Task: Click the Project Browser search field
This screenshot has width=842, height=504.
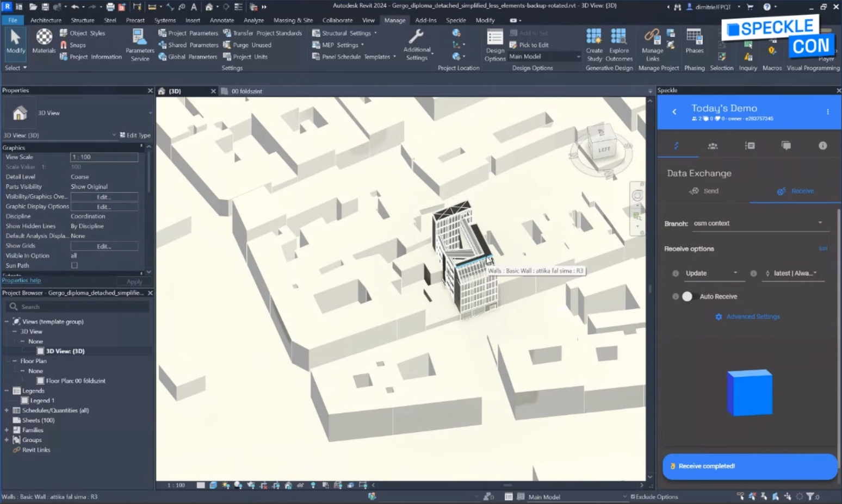Action: 79,307
